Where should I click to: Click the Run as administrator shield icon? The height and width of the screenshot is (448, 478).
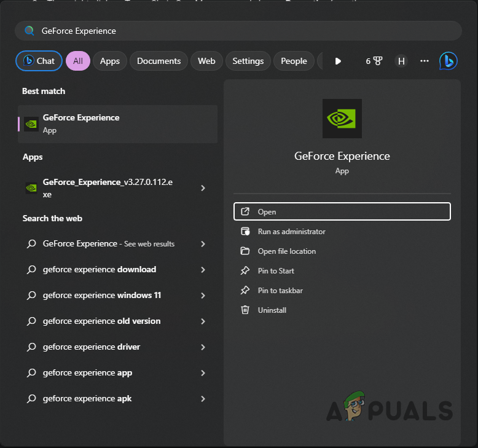click(245, 232)
